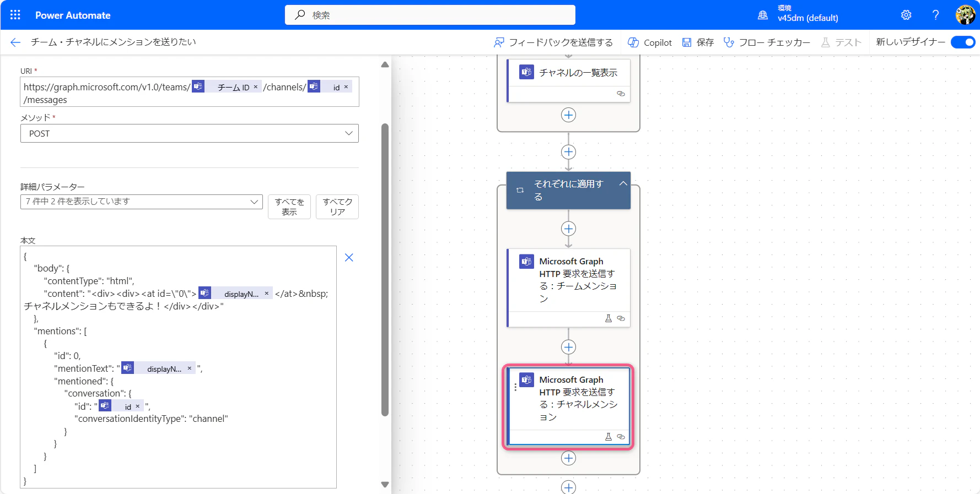980x494 pixels.
Task: Remove the チーム ID token from URI
Action: pos(256,87)
